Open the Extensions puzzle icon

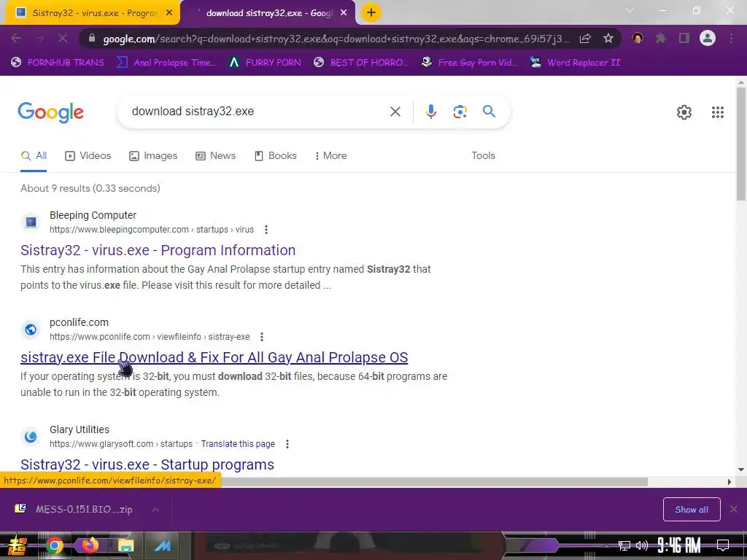click(661, 38)
